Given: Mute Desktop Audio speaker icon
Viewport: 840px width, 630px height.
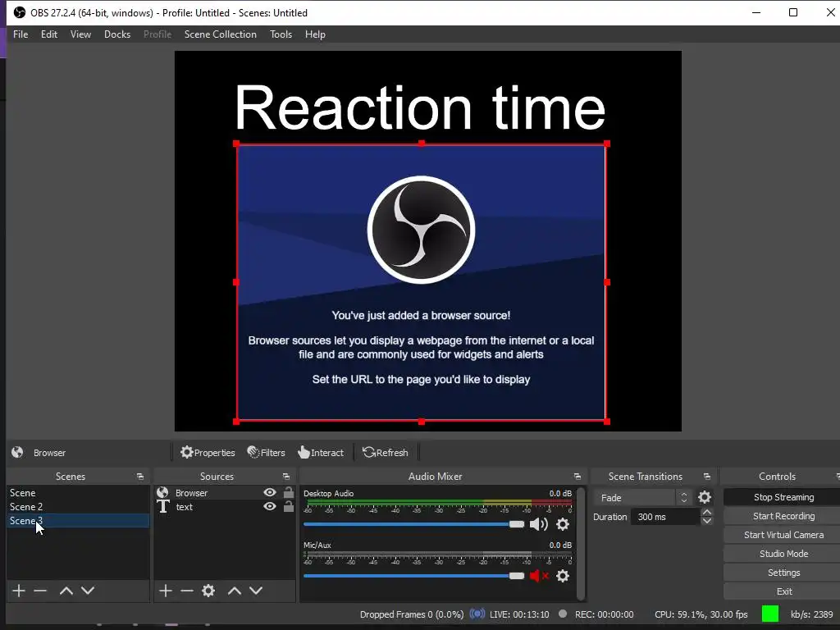Looking at the screenshot, I should [x=538, y=524].
